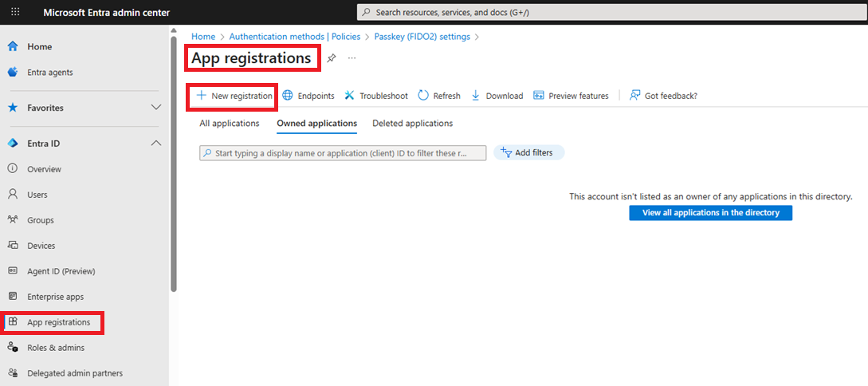Open the app launcher waffle icon

click(x=15, y=12)
